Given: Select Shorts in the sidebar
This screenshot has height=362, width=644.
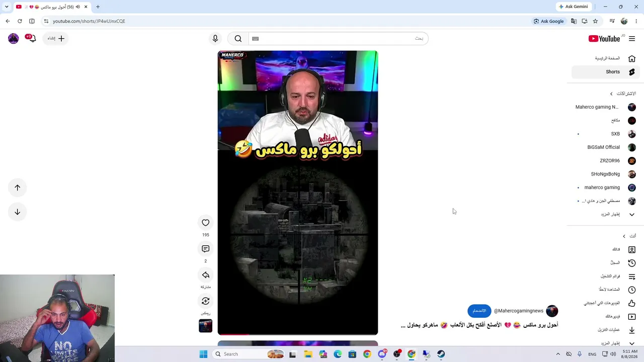Looking at the screenshot, I should pos(606,72).
